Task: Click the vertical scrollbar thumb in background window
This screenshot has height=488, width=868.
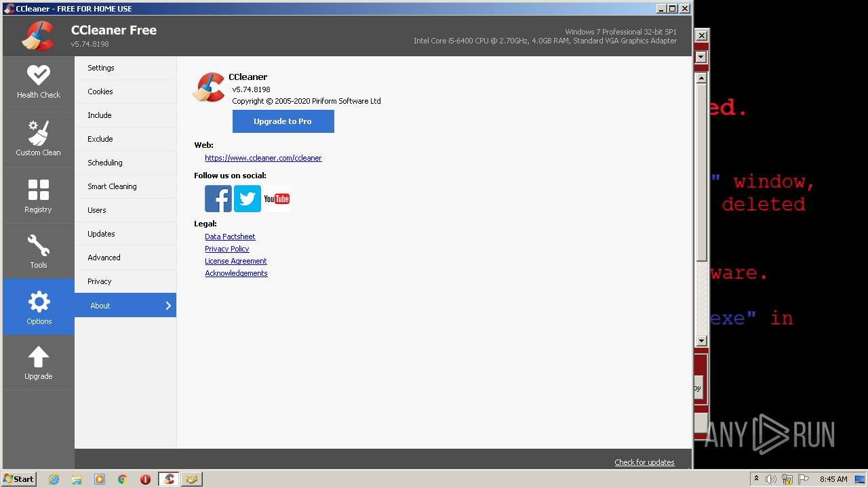Action: (x=701, y=172)
